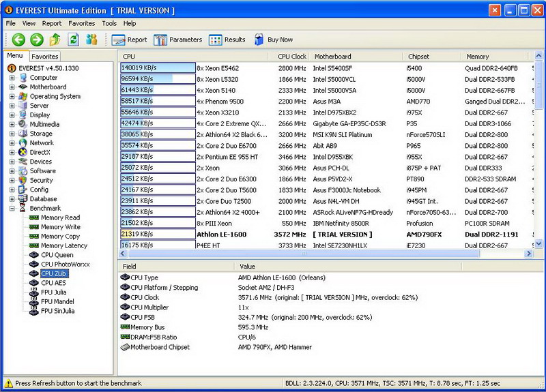Screen dimensions: 546x392
Task: Click the Field column header in the details pane
Action: click(x=177, y=267)
